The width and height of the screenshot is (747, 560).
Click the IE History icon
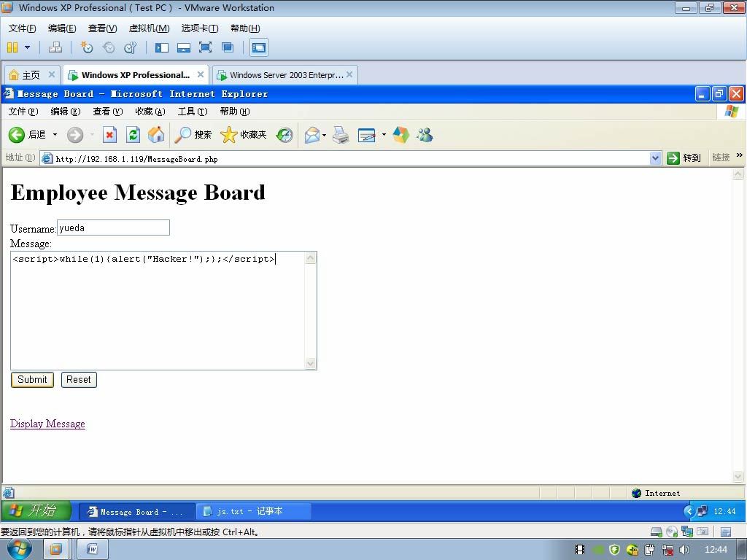point(285,135)
